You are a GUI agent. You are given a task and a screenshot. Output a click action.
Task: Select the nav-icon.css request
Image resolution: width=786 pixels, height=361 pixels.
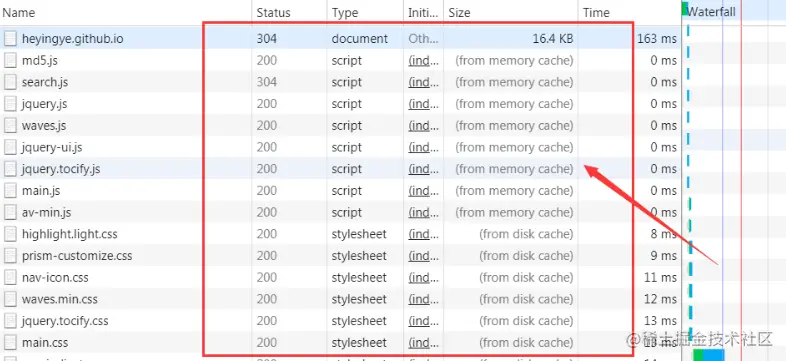coord(340,277)
